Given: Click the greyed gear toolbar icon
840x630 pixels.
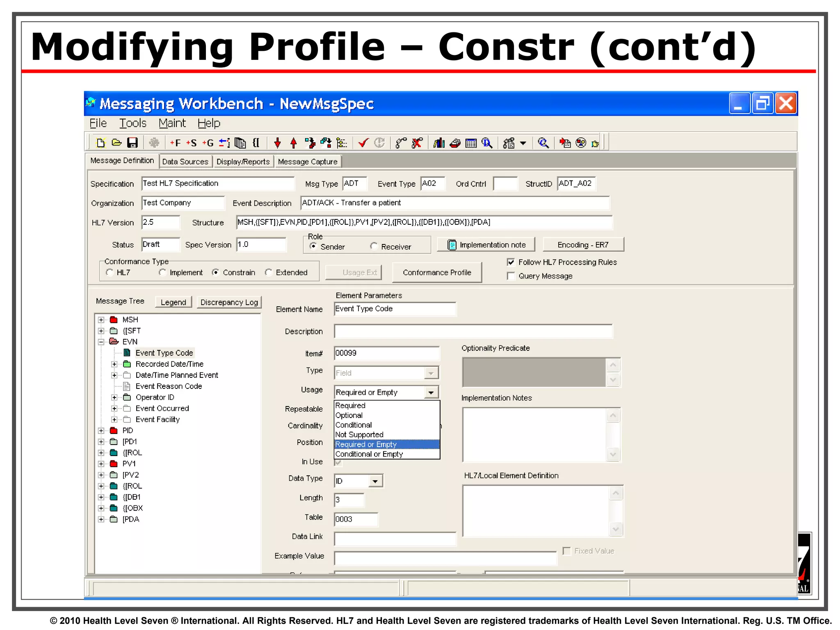Looking at the screenshot, I should click(154, 143).
